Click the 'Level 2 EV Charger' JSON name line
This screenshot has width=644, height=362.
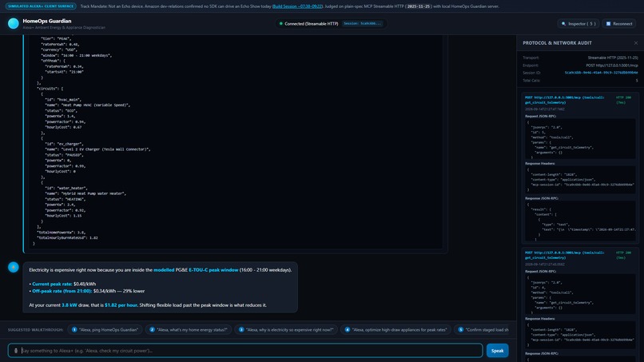point(97,149)
